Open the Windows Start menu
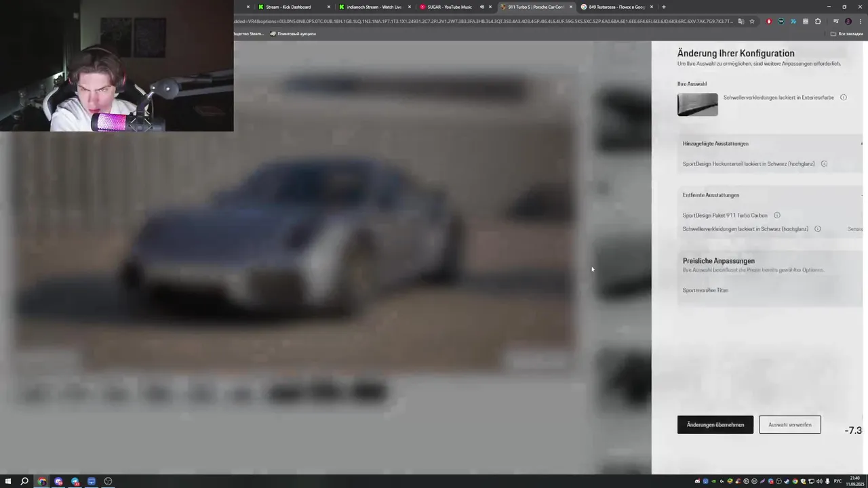Screen dimensions: 868x488 [x=7, y=481]
